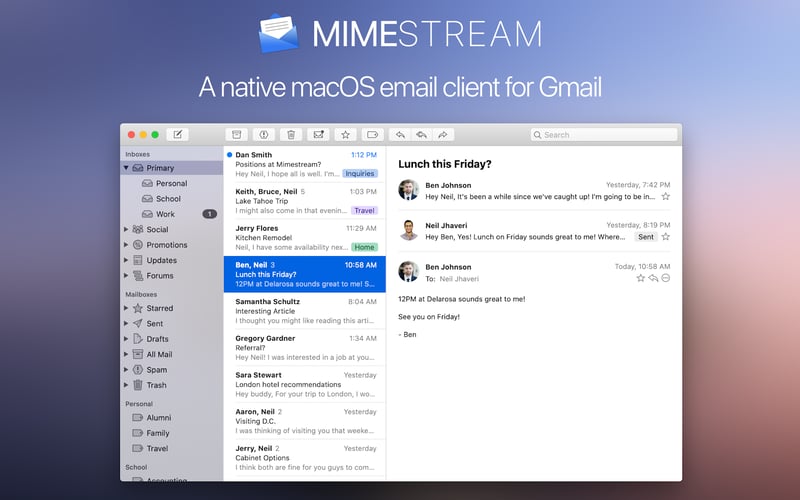Click the All Mail box icon

[138, 354]
